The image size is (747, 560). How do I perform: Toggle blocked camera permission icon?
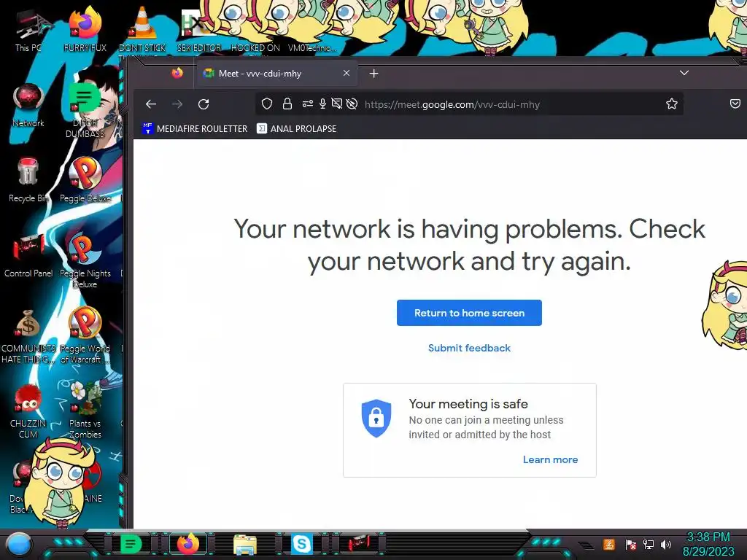[337, 104]
